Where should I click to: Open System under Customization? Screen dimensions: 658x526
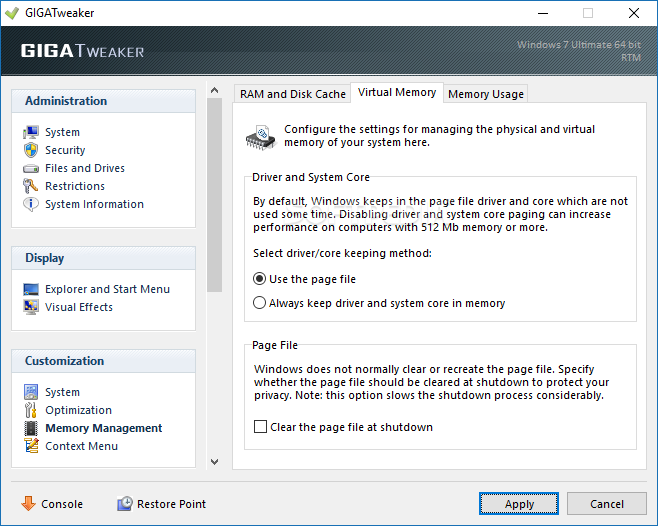coord(63,393)
